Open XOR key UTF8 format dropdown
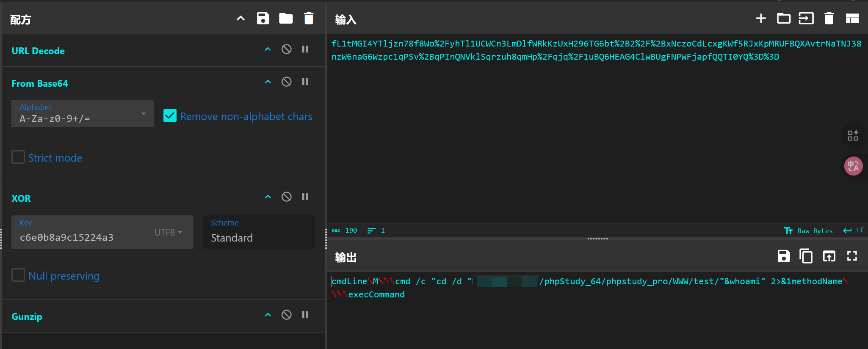The image size is (868, 349). coord(169,232)
